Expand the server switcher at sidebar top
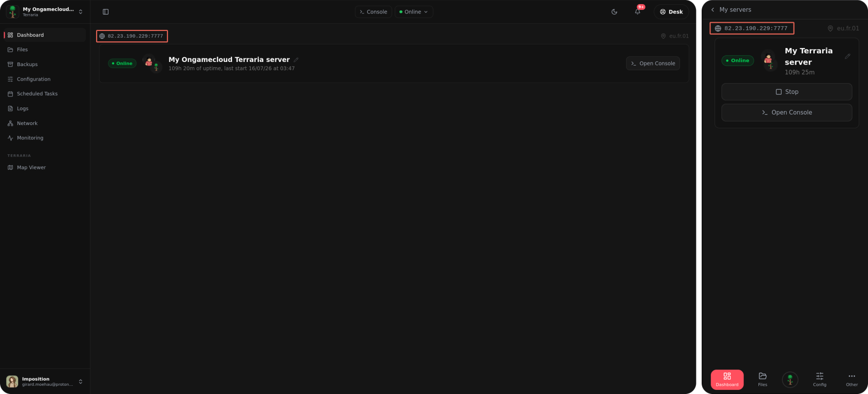Viewport: 868px width, 394px height. pyautogui.click(x=45, y=11)
